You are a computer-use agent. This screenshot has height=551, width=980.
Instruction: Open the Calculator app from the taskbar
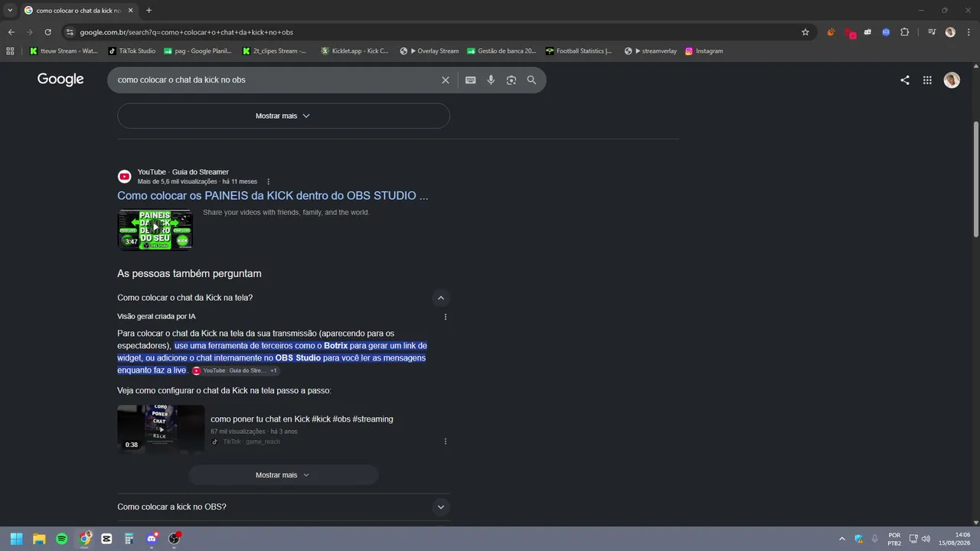129,539
